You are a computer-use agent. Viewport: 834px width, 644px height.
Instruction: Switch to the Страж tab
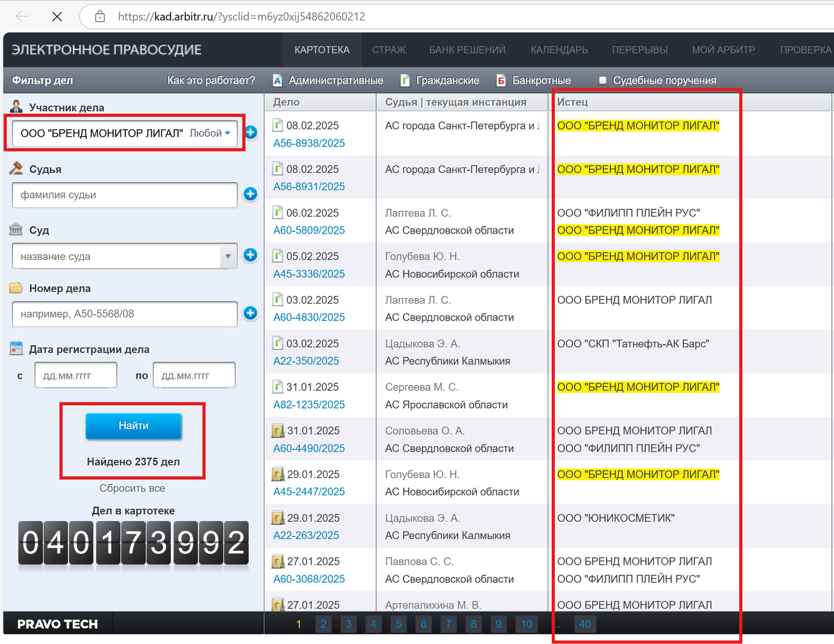[389, 49]
